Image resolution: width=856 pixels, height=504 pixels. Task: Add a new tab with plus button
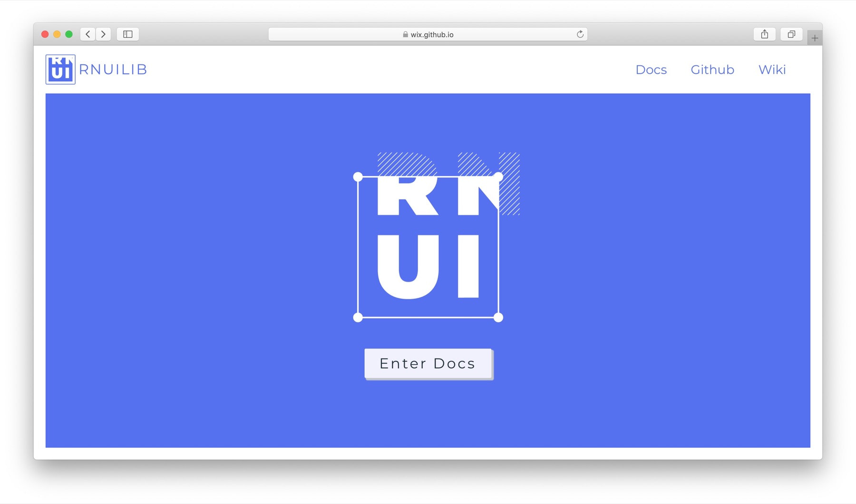[815, 38]
